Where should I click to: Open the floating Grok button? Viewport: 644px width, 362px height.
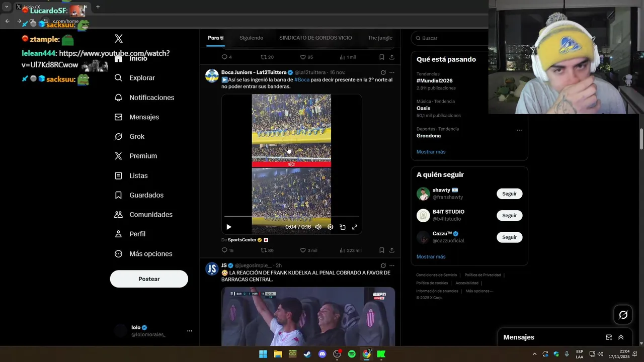623,315
